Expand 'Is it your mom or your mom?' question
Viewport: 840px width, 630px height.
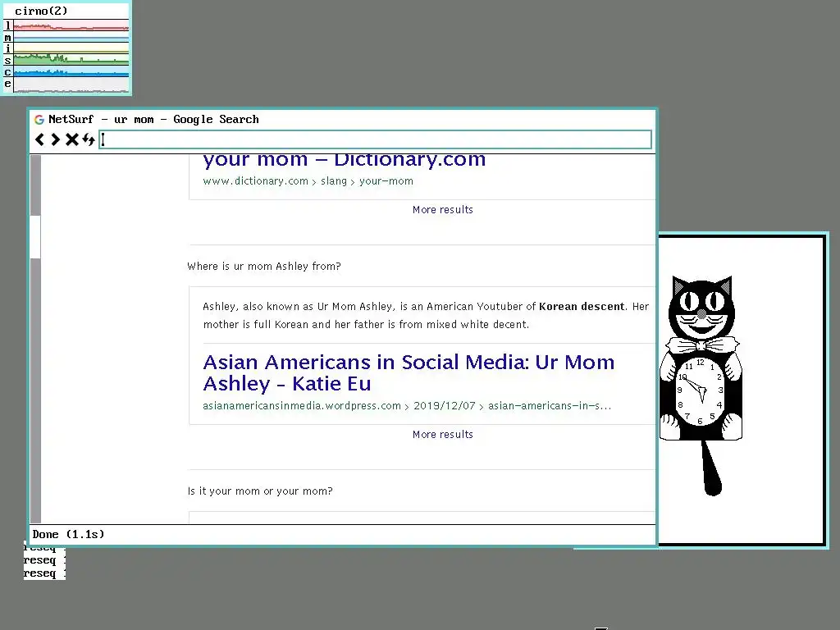tap(260, 491)
